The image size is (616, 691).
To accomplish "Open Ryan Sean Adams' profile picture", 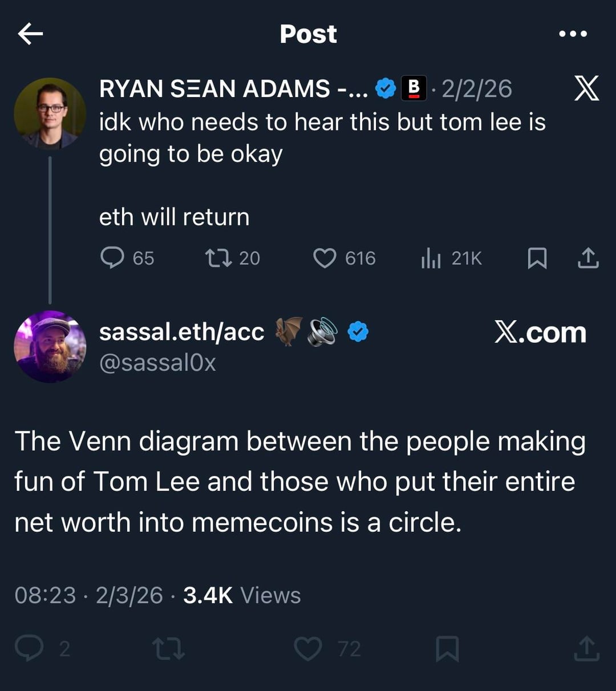I will [x=50, y=114].
